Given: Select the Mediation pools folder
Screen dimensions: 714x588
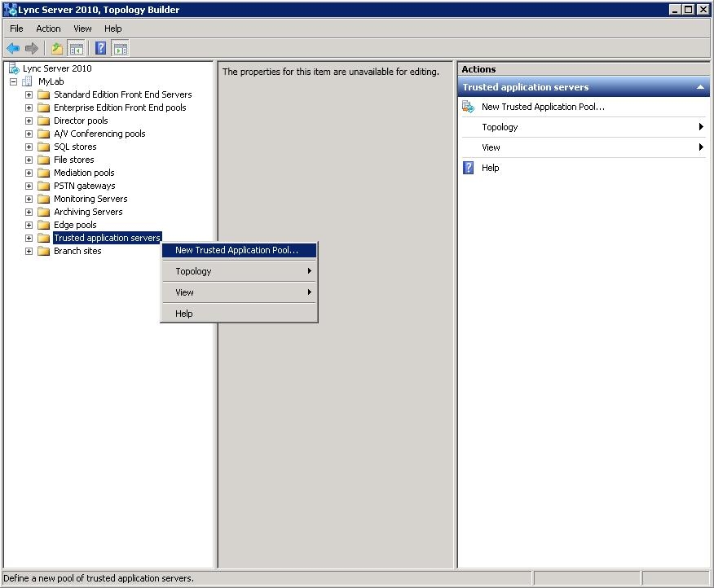Looking at the screenshot, I should (84, 173).
